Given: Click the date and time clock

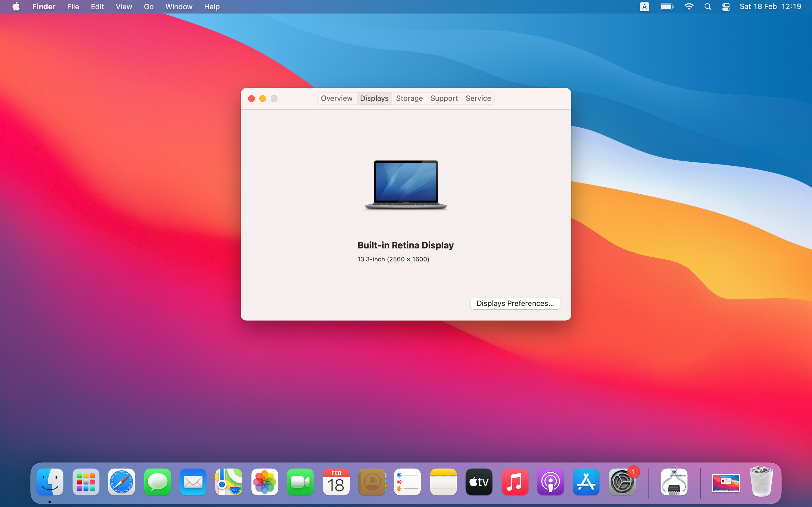Looking at the screenshot, I should coord(770,7).
